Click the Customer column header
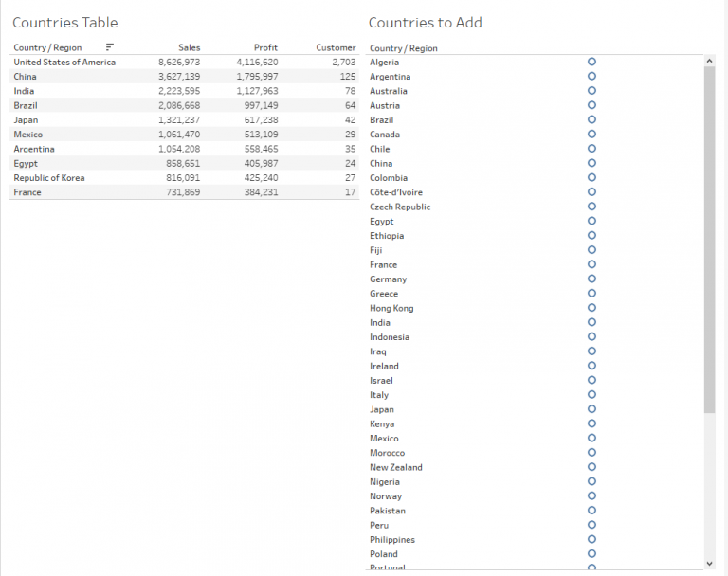Screen dimensions: 728x576 pos(336,47)
